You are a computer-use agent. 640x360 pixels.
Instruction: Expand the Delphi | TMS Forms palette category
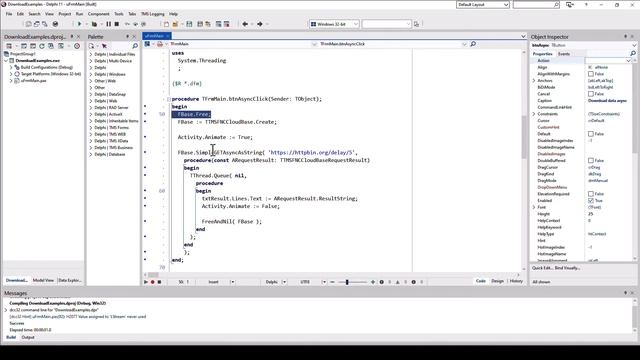pyautogui.click(x=91, y=127)
